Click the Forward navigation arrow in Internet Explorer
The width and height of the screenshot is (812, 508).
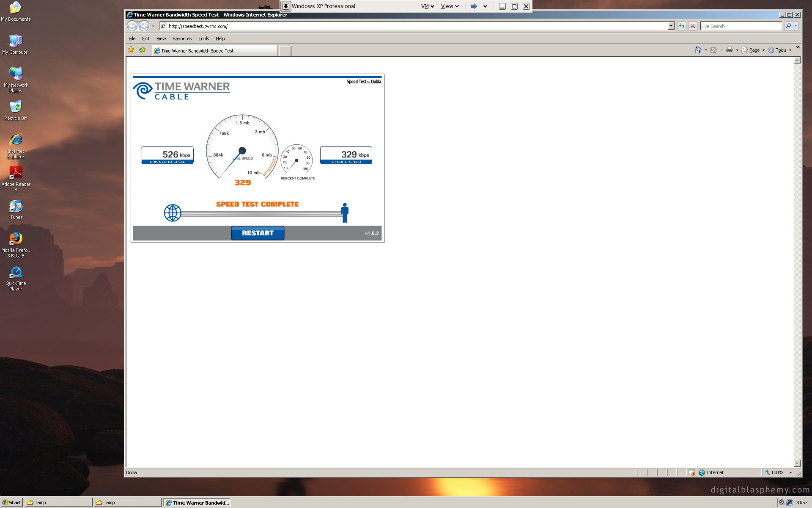tap(144, 26)
